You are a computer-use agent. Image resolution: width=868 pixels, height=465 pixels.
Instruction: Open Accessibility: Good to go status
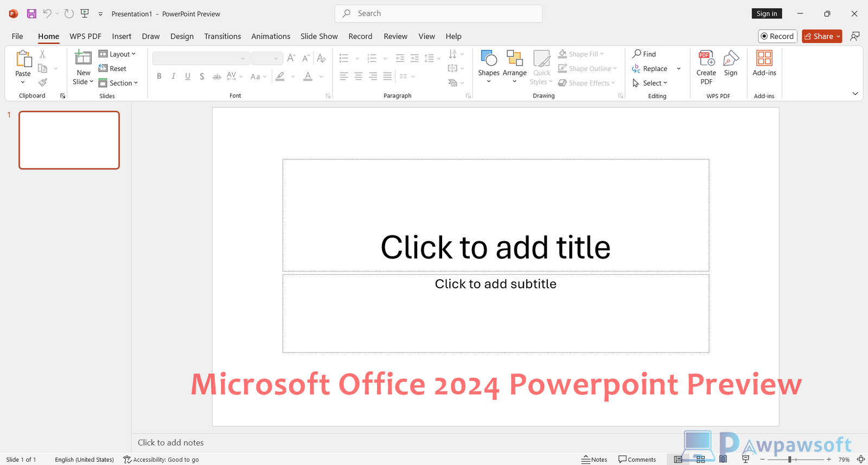click(161, 460)
